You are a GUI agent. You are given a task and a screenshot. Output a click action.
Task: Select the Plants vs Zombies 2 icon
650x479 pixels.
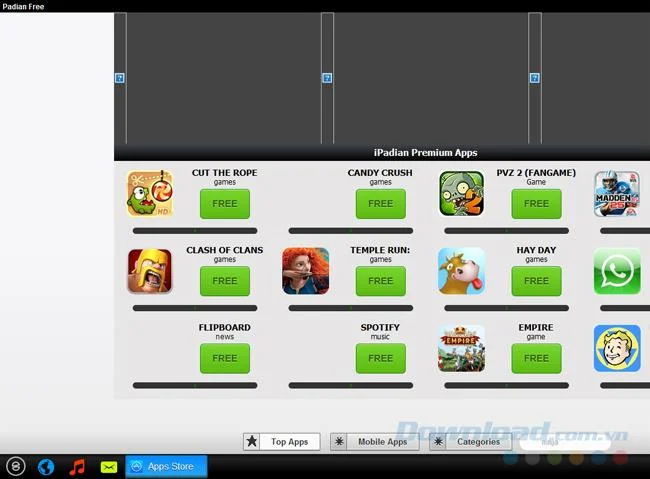[461, 194]
